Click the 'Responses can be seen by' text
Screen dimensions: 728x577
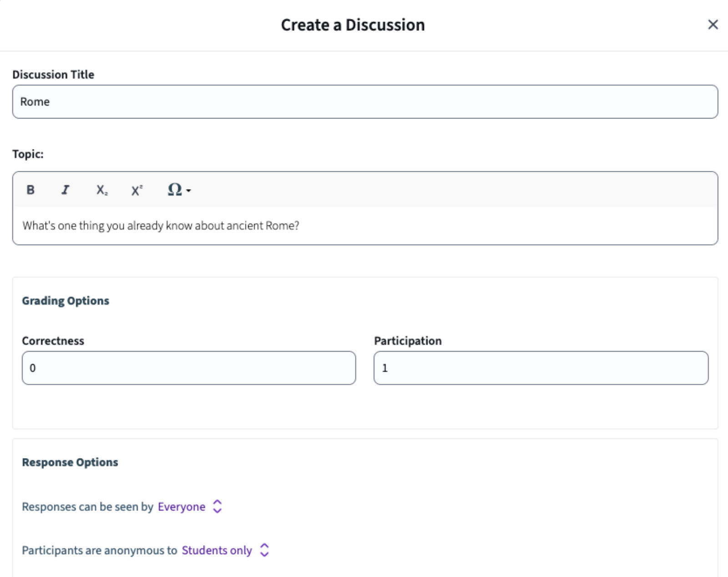(x=88, y=507)
